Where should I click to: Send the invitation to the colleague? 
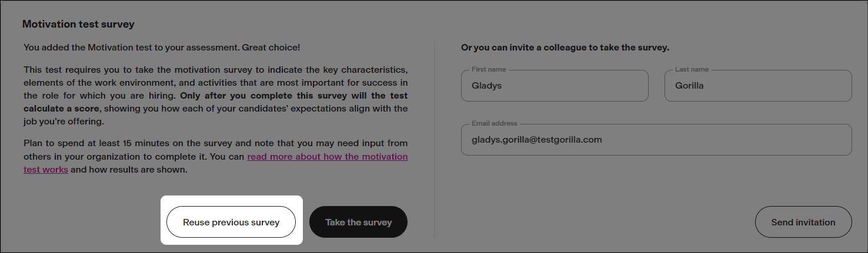tap(803, 222)
